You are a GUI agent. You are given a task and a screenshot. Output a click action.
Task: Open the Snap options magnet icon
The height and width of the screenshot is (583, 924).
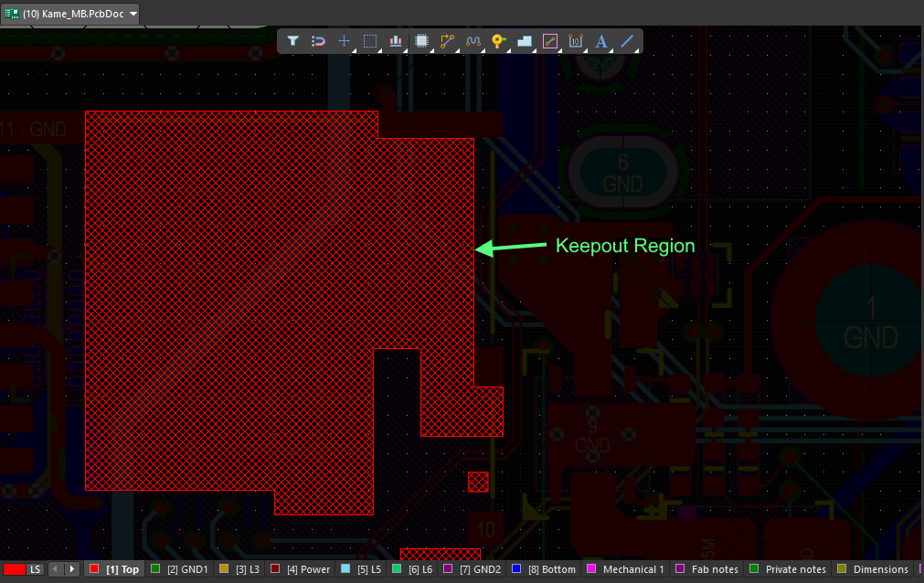click(x=318, y=41)
